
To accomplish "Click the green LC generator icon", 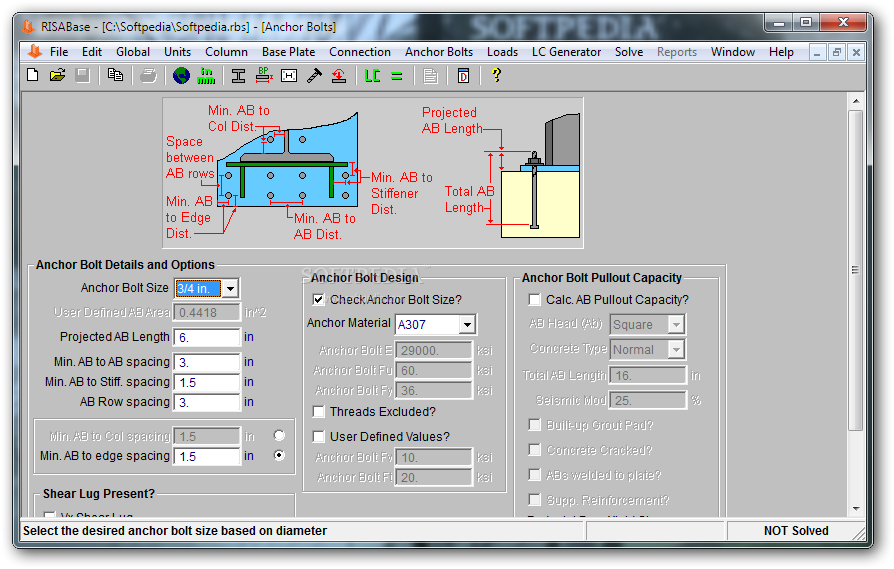I will 372,75.
